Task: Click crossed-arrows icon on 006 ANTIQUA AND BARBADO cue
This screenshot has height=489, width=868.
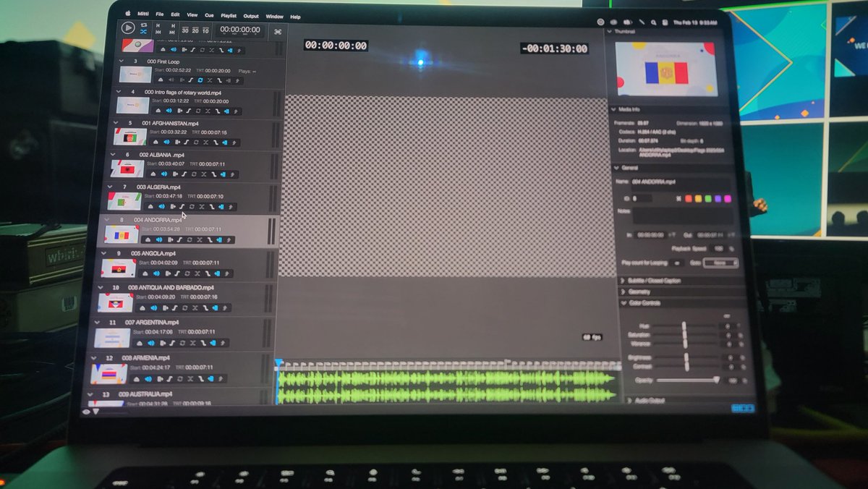Action: 193,307
